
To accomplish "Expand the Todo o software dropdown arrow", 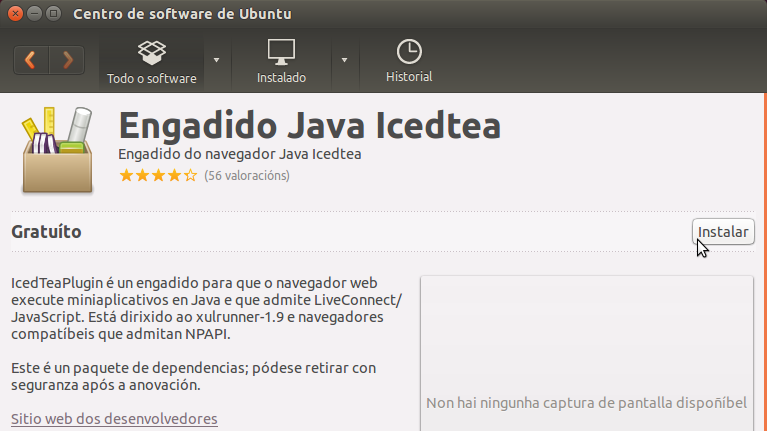I will click(x=216, y=60).
